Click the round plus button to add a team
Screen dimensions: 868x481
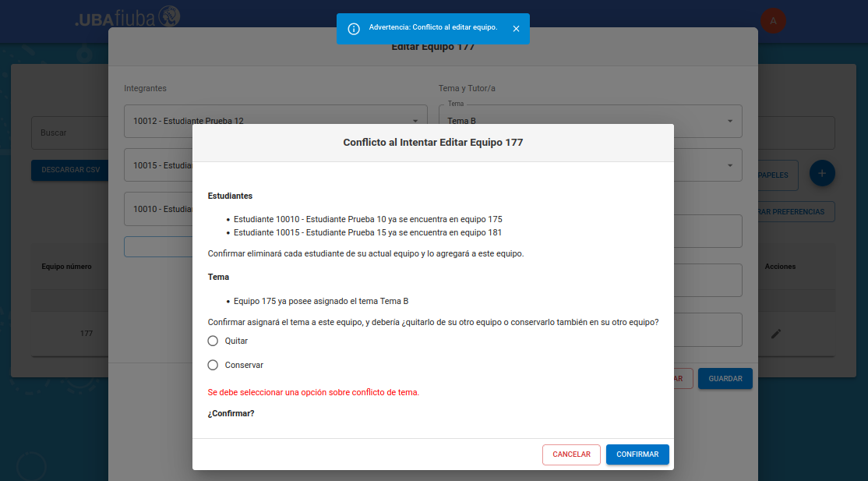coord(822,172)
